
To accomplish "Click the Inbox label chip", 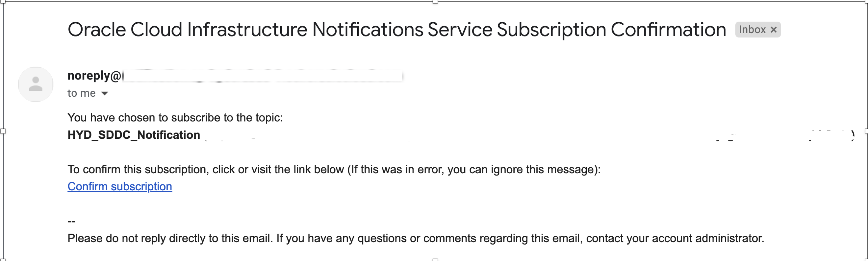I will pos(758,30).
